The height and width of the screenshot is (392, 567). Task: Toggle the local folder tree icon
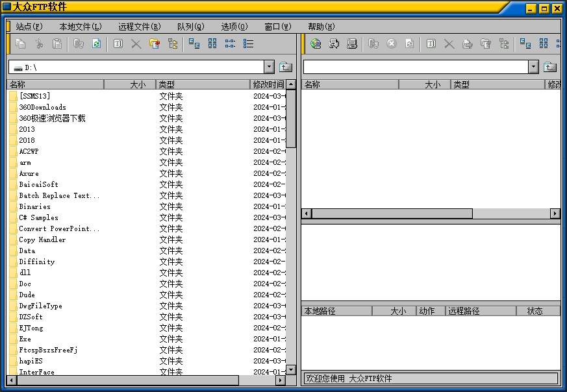tap(173, 44)
